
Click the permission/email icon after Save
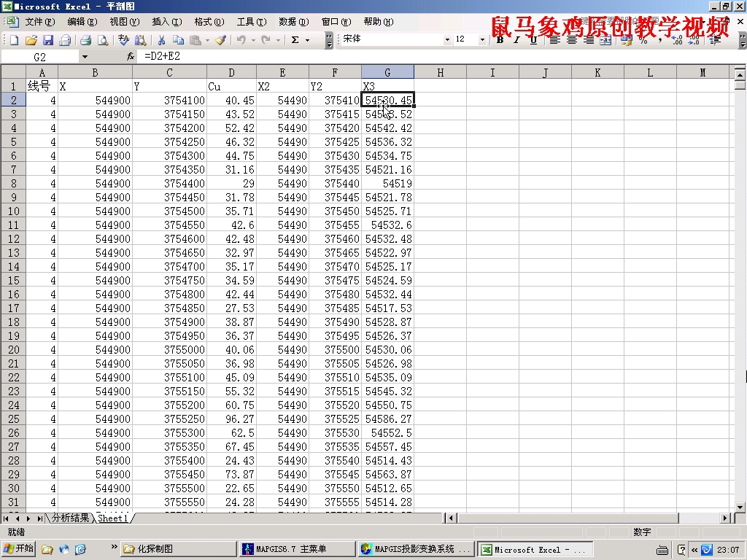coord(65,41)
